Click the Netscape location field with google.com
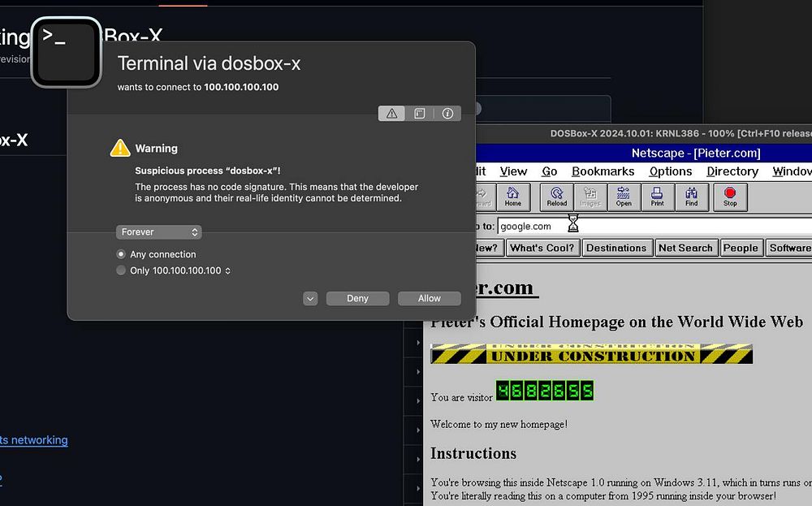This screenshot has width=812, height=506. coord(654,227)
